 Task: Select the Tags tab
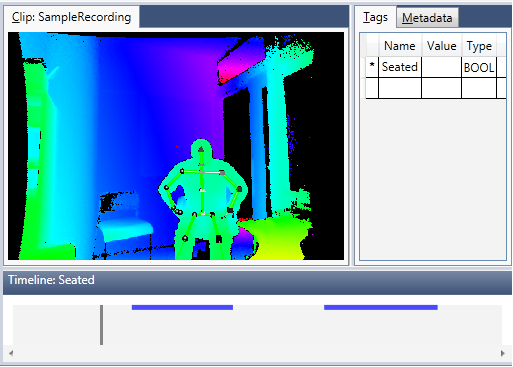(x=375, y=17)
